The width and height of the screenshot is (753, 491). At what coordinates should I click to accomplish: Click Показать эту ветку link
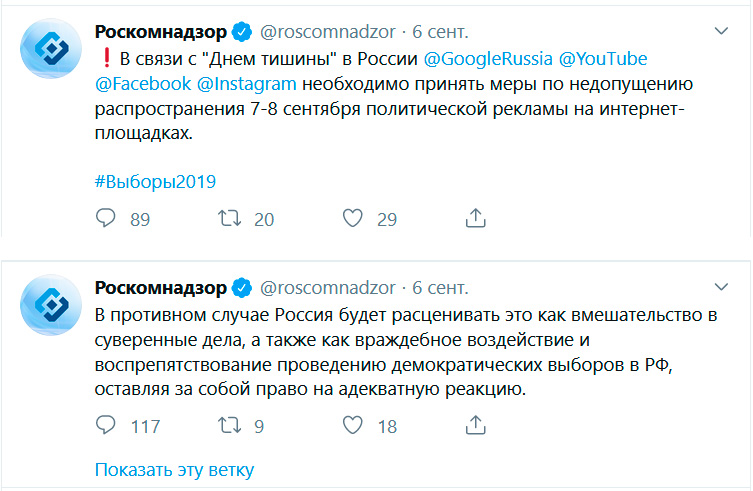pyautogui.click(x=175, y=469)
